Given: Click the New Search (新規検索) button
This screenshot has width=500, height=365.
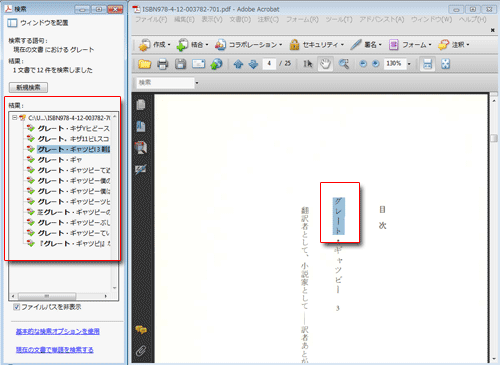Looking at the screenshot, I should point(28,87).
